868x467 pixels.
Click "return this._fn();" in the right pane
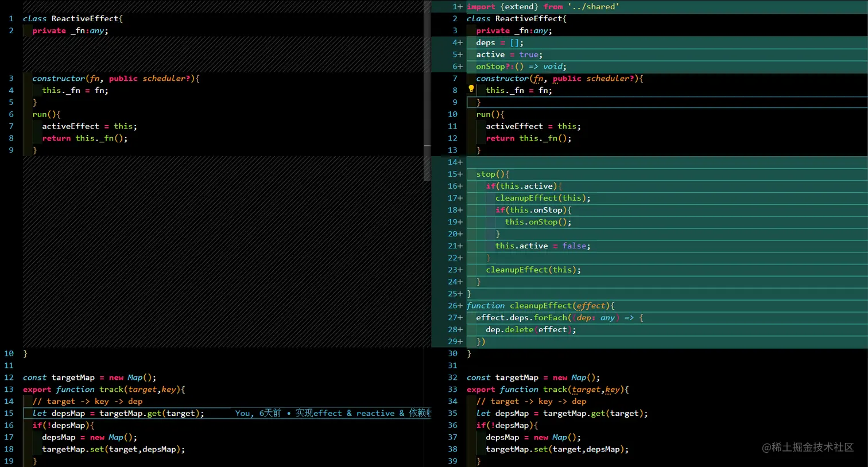pyautogui.click(x=529, y=138)
